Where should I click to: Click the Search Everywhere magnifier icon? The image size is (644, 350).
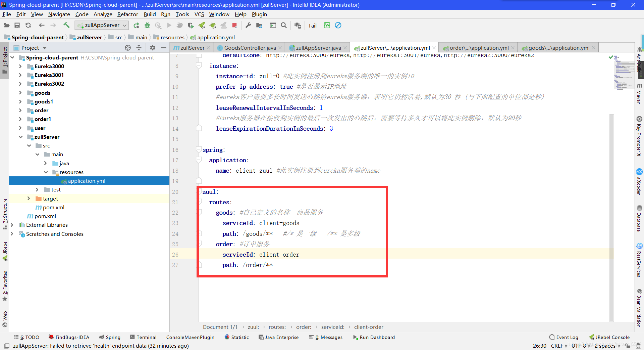(x=284, y=25)
